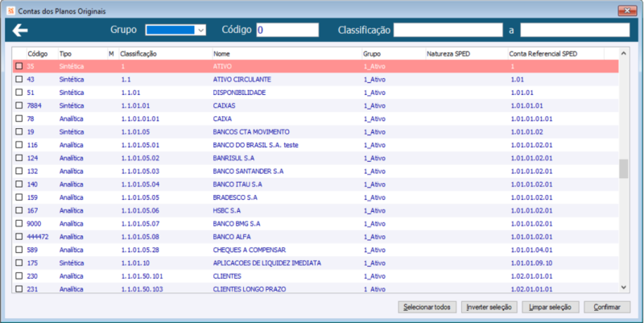The image size is (644, 323).
Task: Check the box for ATIVO CIRCULANTE row
Action: (x=19, y=79)
